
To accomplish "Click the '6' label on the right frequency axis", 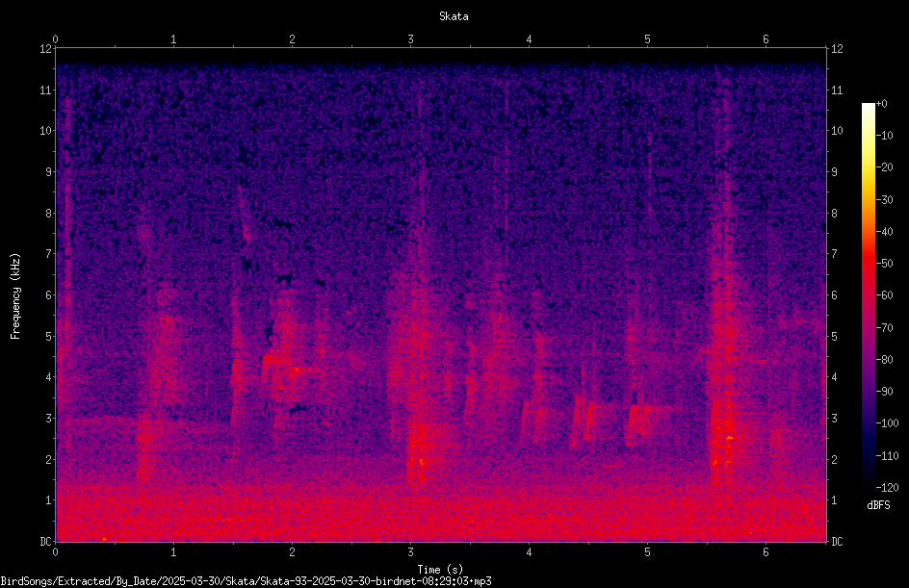I will pos(834,295).
